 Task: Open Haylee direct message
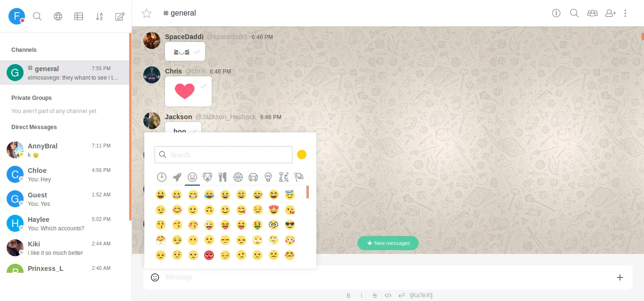[65, 223]
